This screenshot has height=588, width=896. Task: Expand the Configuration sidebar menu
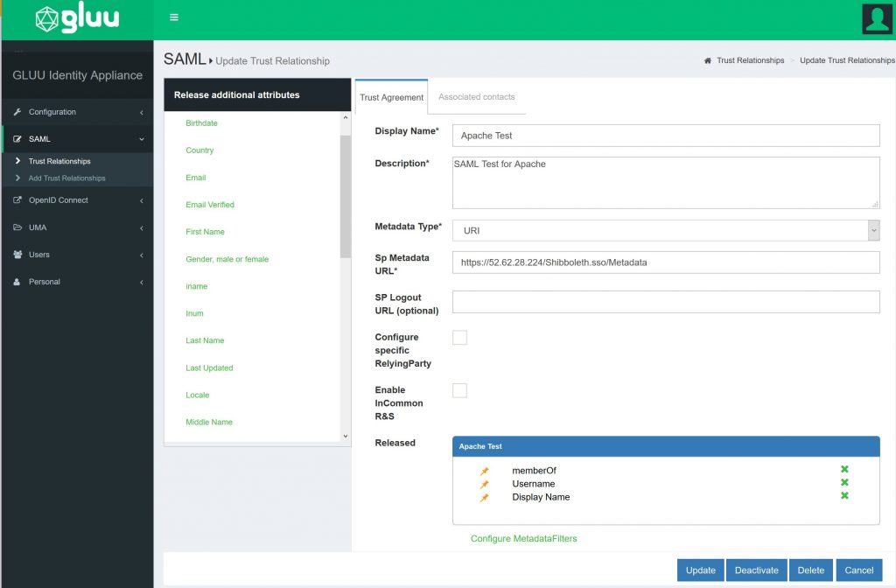(x=76, y=112)
